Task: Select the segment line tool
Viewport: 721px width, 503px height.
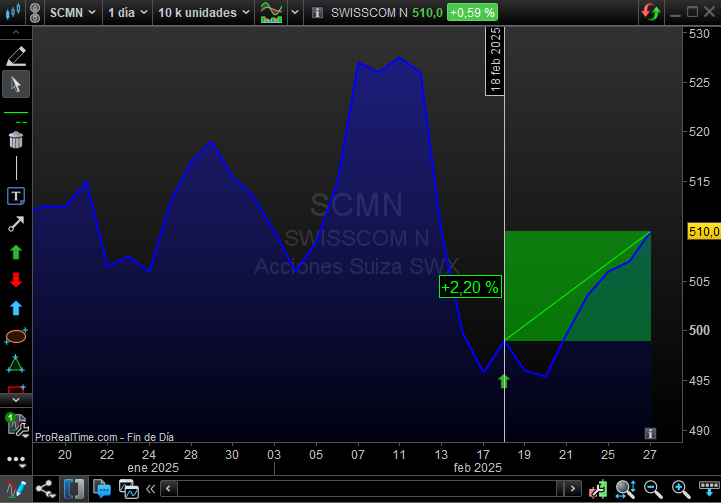Action: [16, 224]
